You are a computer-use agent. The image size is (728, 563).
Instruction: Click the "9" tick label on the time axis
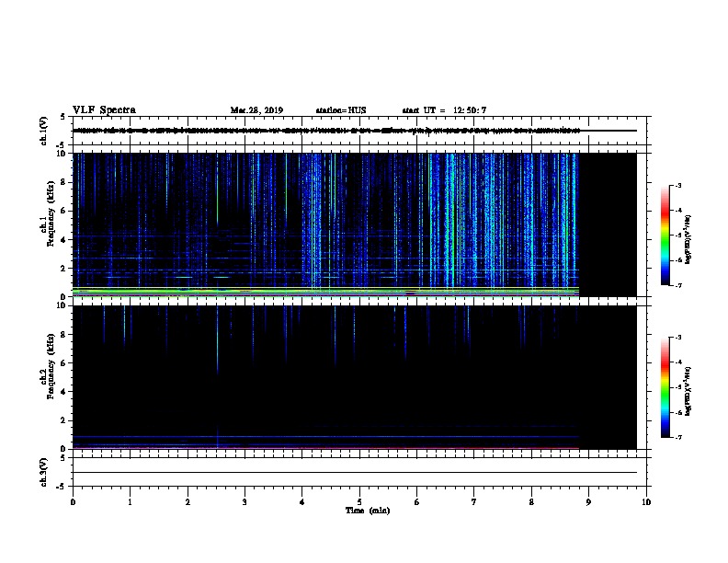[x=588, y=502]
